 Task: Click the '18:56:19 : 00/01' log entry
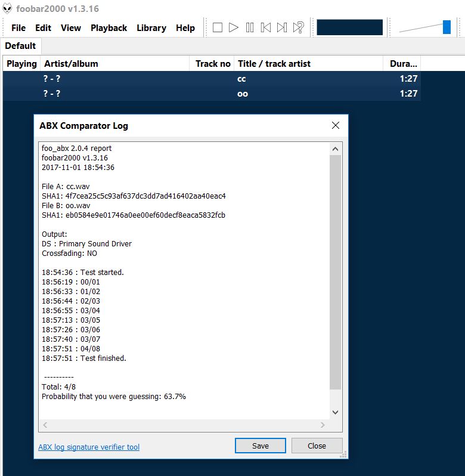coord(71,282)
